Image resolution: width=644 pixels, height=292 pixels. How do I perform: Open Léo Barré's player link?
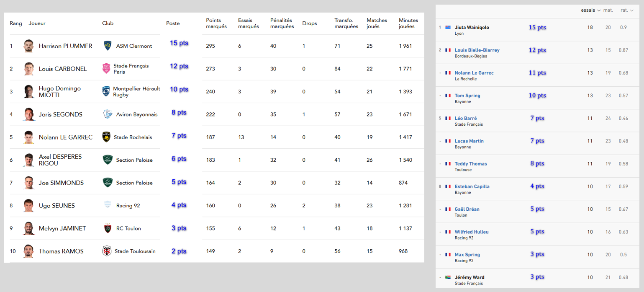466,118
